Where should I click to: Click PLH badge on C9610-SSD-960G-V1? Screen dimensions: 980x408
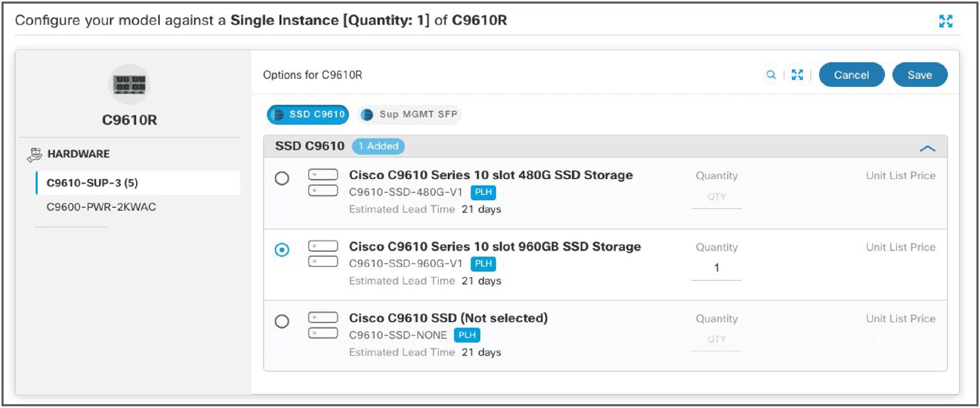(483, 264)
